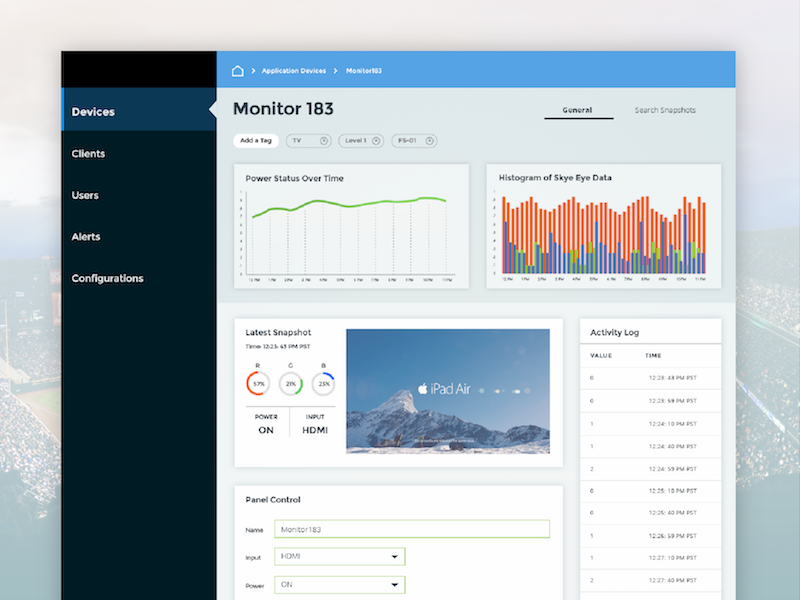Open Application Devices from the breadcrumb
The width and height of the screenshot is (800, 600).
tap(293, 70)
